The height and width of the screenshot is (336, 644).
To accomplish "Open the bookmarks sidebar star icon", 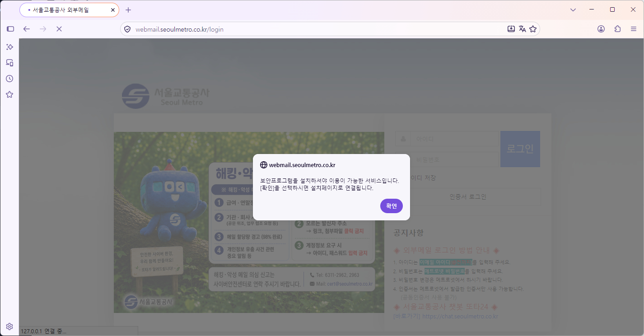I will point(9,94).
